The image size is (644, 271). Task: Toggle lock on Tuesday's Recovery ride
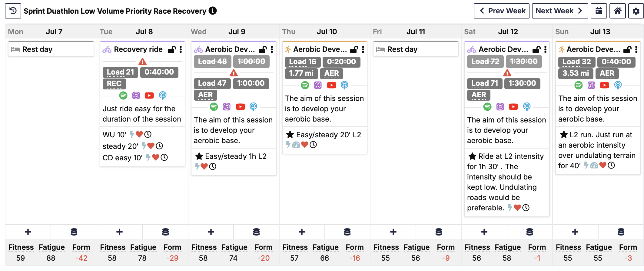172,49
